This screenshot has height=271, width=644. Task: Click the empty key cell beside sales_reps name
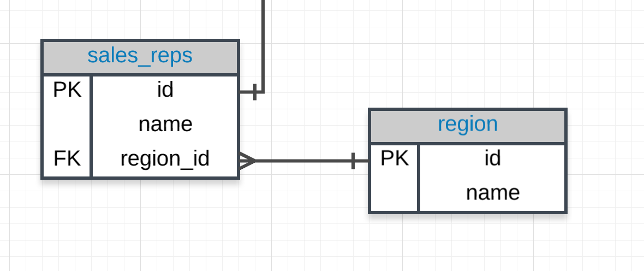(x=67, y=124)
